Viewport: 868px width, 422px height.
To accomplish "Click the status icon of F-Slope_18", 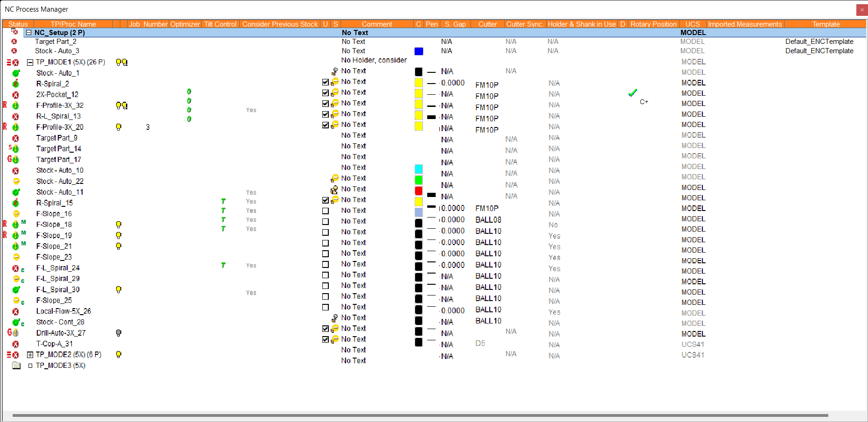I will 15,225.
